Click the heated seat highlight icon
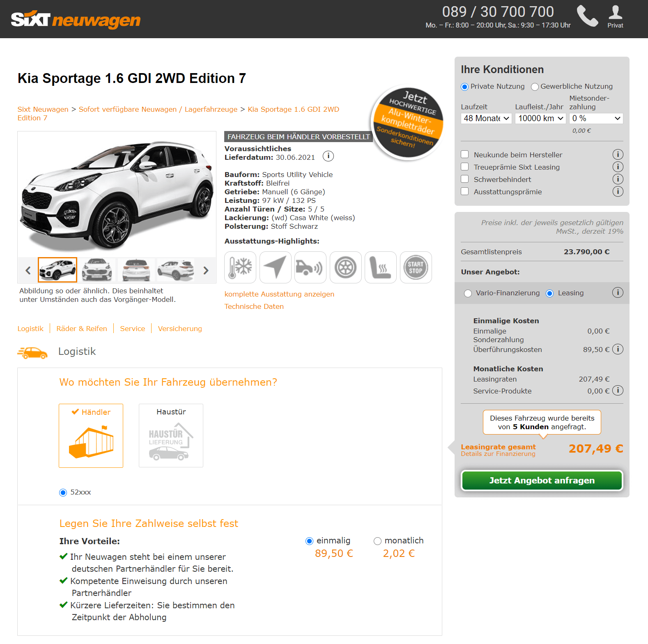Viewport: 648px width, 644px height. point(381,267)
